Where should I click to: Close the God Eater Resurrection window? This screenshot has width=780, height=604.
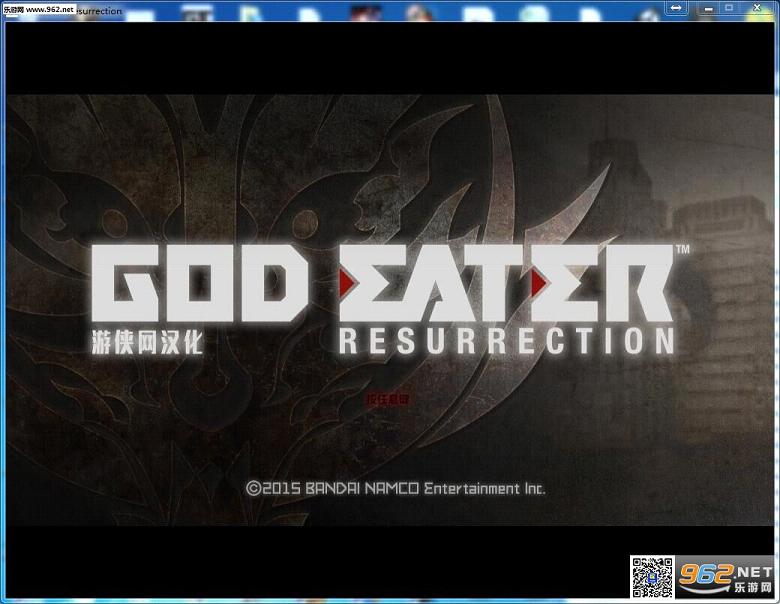point(757,8)
